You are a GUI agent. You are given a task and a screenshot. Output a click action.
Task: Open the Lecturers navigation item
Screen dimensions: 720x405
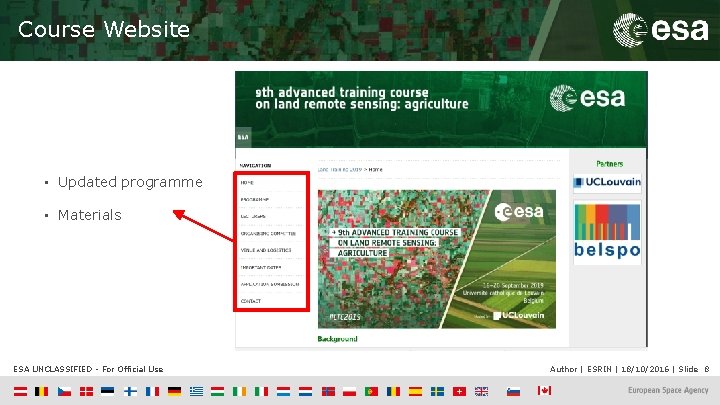[x=253, y=216]
